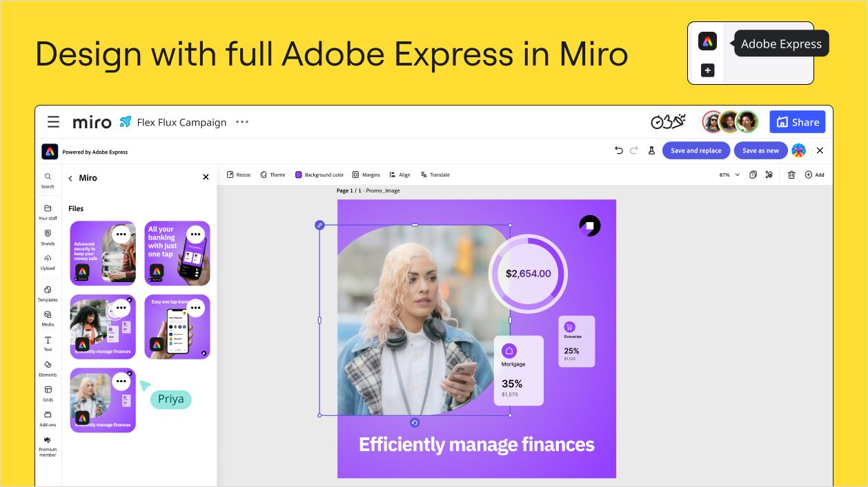868x487 pixels.
Task: Close the Miro files panel
Action: (206, 177)
